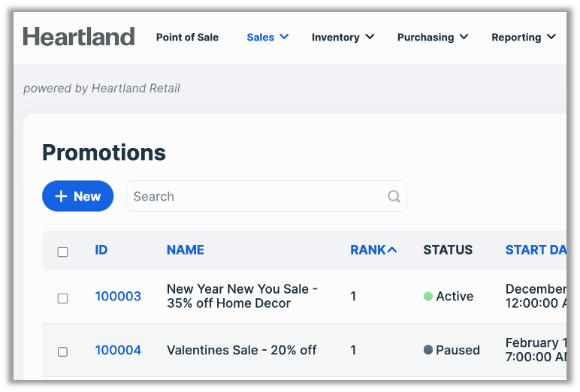The width and height of the screenshot is (580, 392).
Task: Open promotion ID 100004
Action: (118, 350)
